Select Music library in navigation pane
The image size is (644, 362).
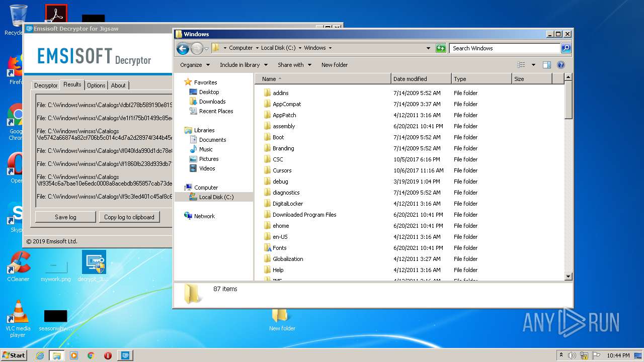(x=201, y=149)
